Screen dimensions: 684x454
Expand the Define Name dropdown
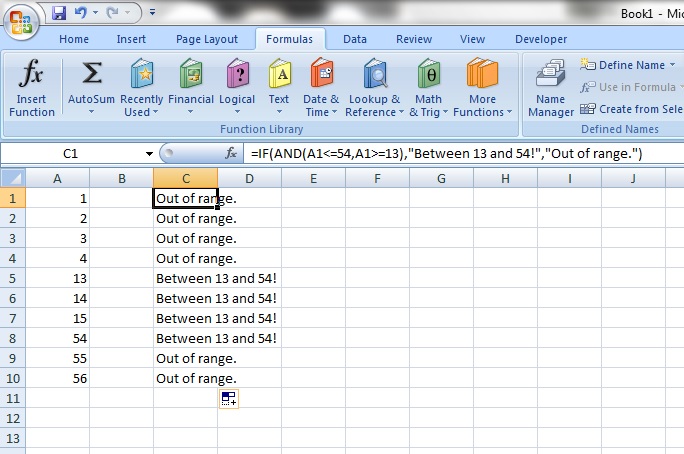[671, 66]
